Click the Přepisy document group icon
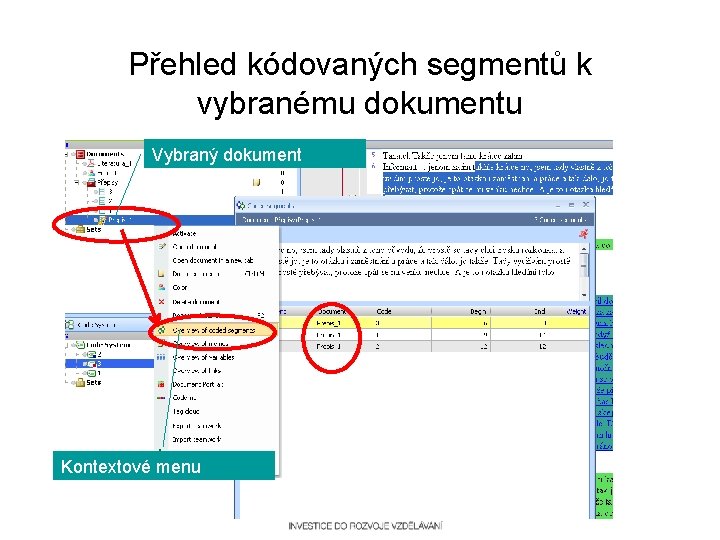This screenshot has width=720, height=540. (91, 182)
